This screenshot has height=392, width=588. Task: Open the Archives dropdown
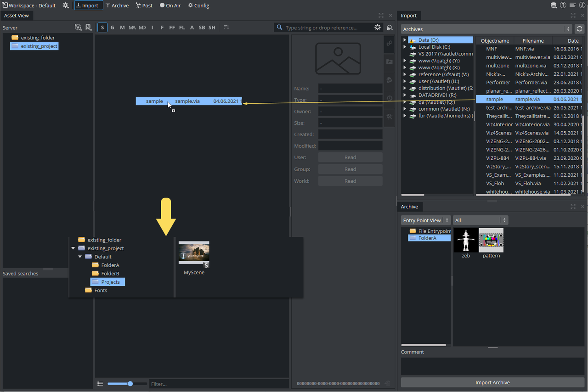pyautogui.click(x=486, y=29)
